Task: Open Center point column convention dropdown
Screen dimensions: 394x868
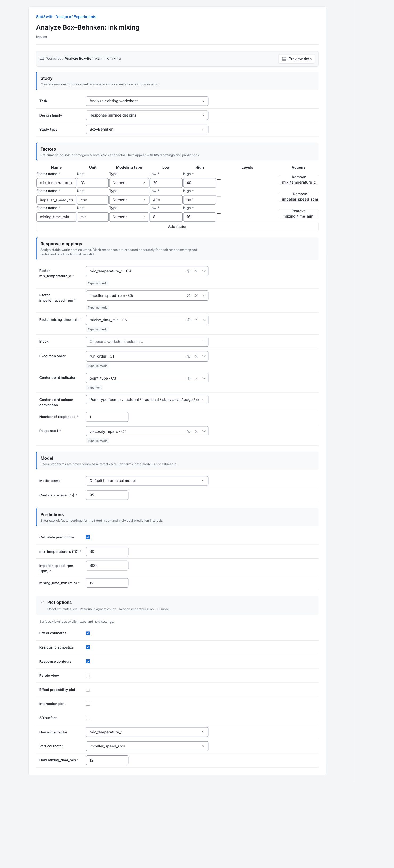Action: [x=147, y=400]
